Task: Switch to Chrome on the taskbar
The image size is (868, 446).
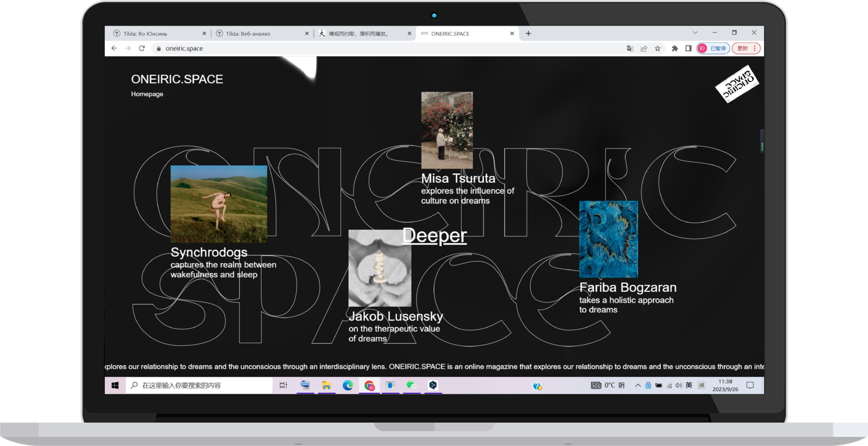Action: (x=369, y=386)
